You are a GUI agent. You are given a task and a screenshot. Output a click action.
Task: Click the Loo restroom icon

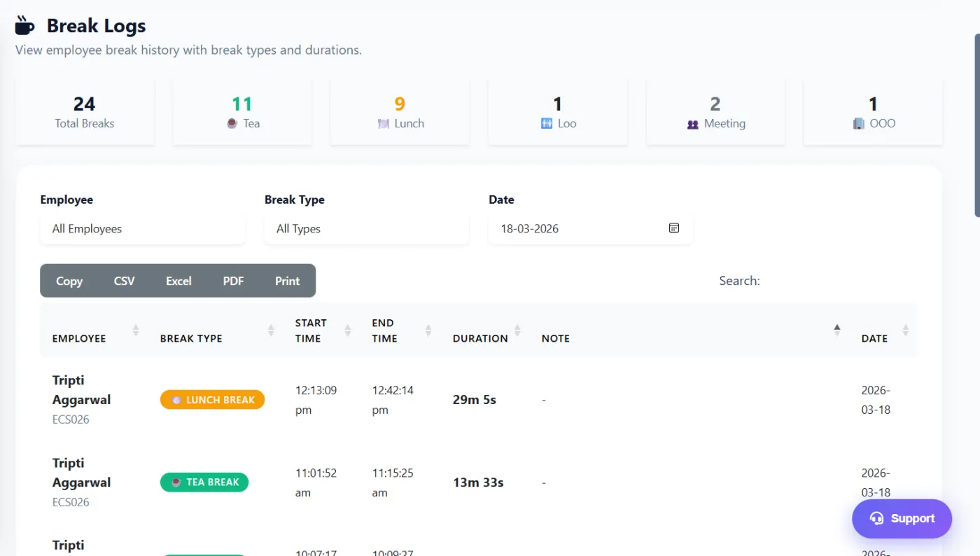pos(547,124)
